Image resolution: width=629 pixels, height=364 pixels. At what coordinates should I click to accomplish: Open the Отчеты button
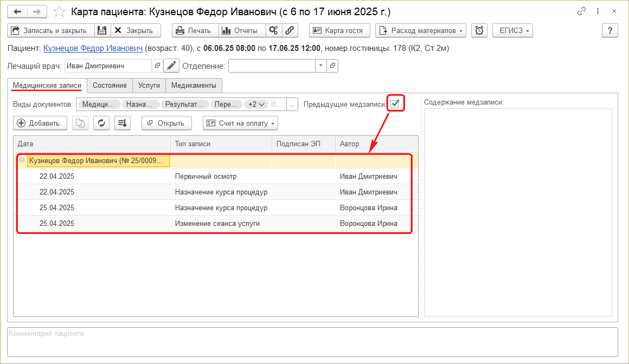tap(242, 30)
